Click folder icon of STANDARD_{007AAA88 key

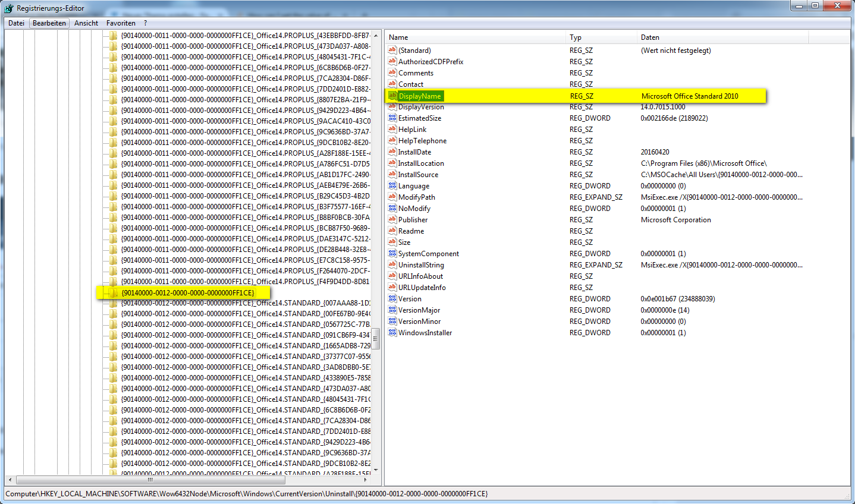(114, 303)
